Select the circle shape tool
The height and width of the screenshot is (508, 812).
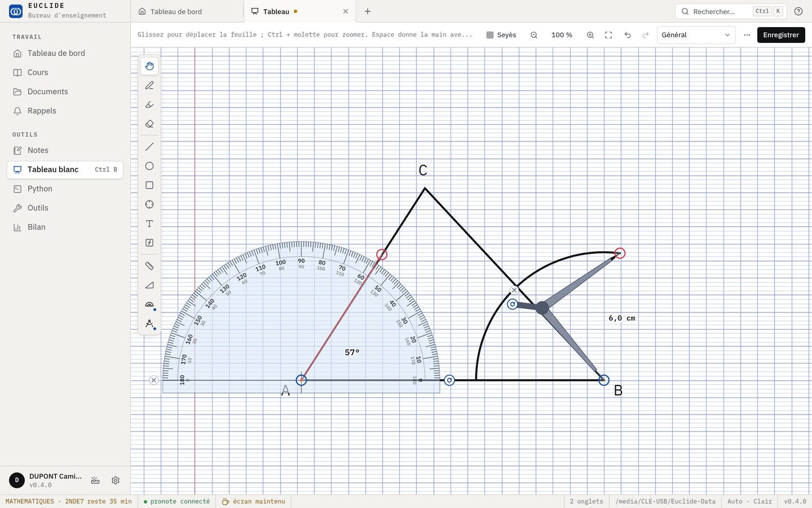coord(149,166)
